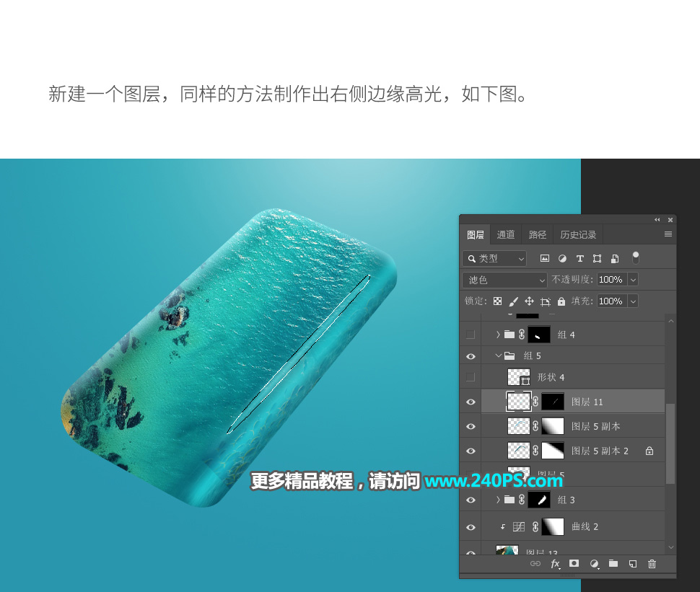
Task: Click the text layer filter icon
Action: [579, 258]
